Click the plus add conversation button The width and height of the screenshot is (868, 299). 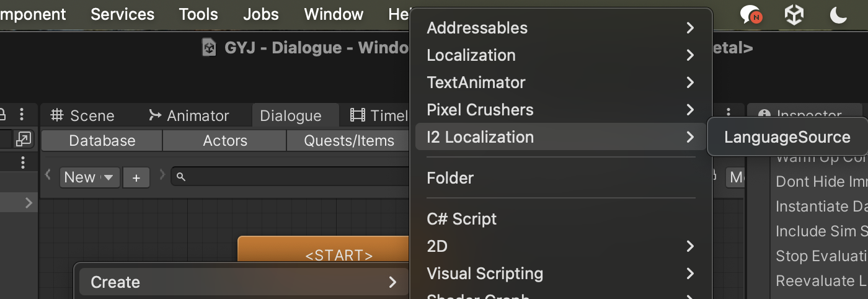pyautogui.click(x=136, y=177)
